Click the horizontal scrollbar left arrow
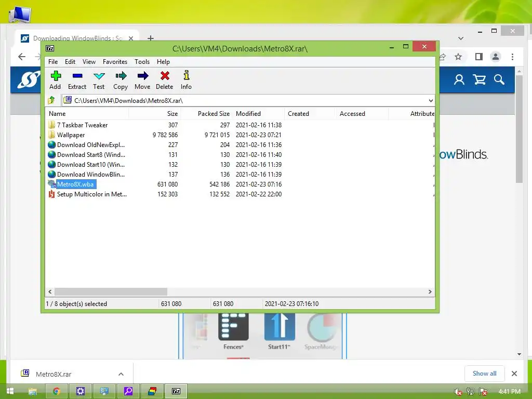This screenshot has height=399, width=532. [x=50, y=291]
